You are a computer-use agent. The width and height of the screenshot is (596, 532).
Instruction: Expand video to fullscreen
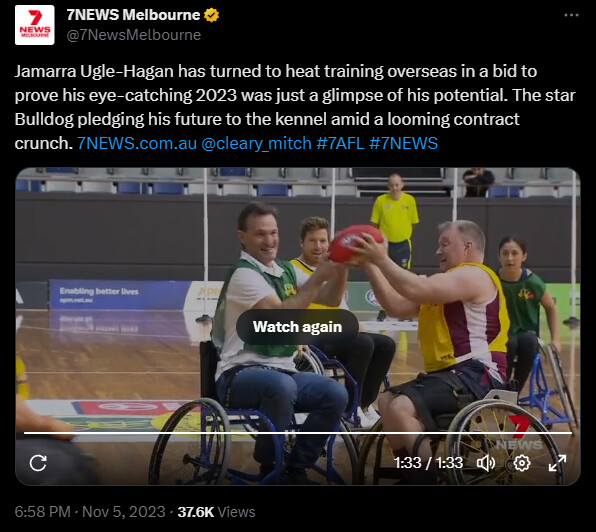pyautogui.click(x=557, y=463)
